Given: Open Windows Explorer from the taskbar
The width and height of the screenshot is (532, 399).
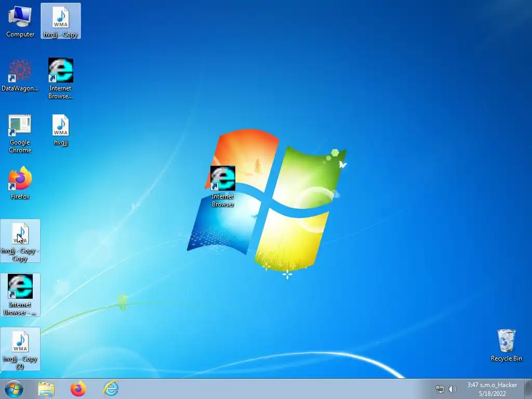Looking at the screenshot, I should (x=46, y=389).
